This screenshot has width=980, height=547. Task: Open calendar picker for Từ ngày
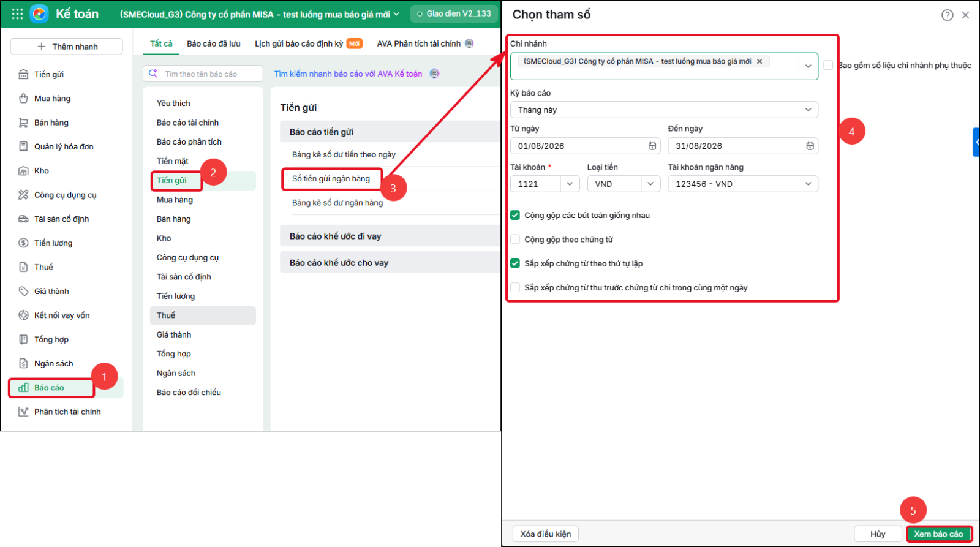coord(652,146)
